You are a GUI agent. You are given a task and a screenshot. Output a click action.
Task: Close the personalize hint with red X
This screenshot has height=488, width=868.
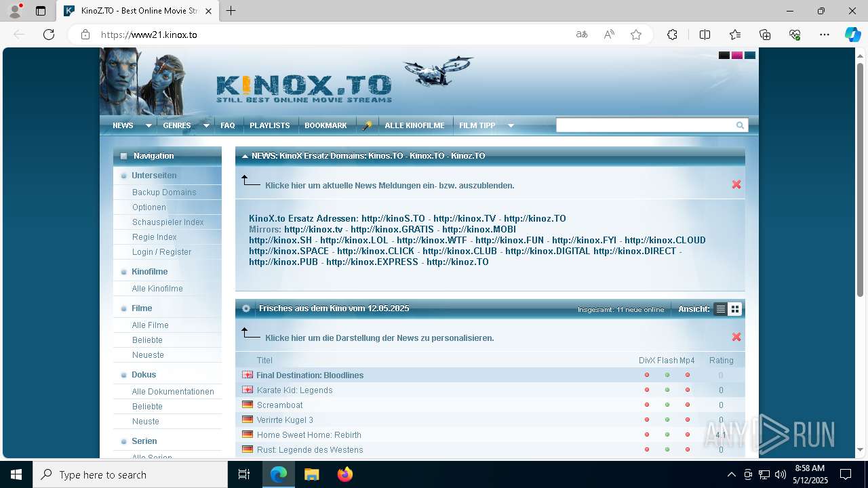point(736,337)
